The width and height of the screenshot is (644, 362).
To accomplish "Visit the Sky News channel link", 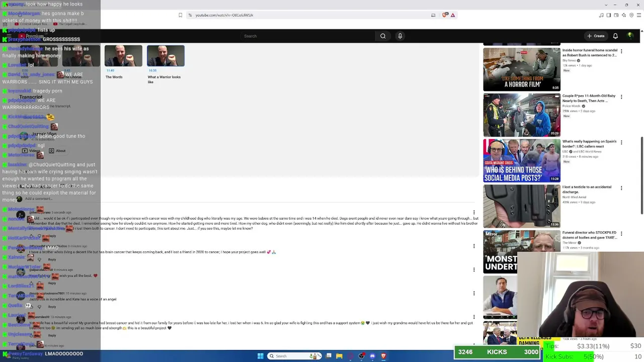I will click(x=569, y=60).
